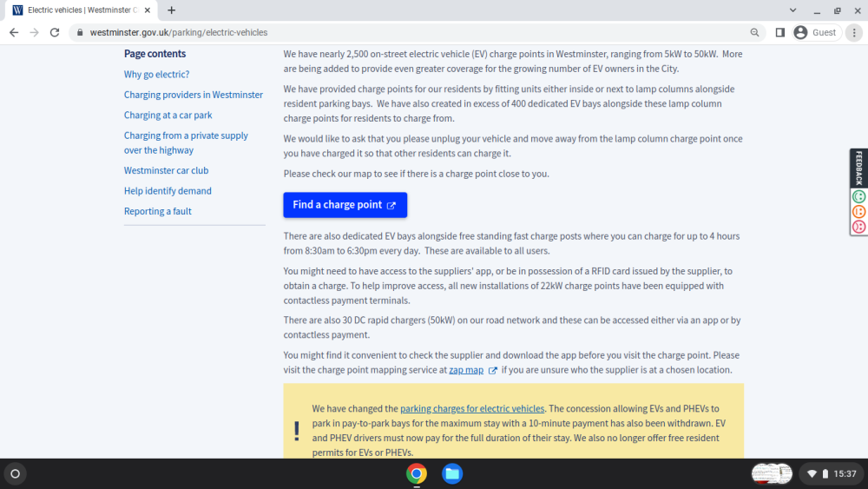Close the Electric vehicles tab
The width and height of the screenshot is (868, 489).
pos(148,10)
